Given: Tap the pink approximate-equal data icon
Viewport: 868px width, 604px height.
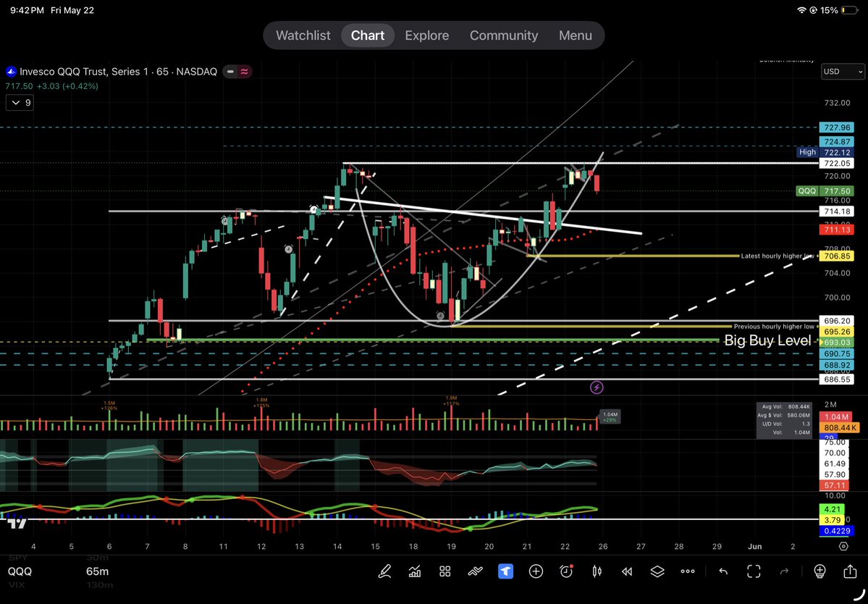Looking at the screenshot, I should pyautogui.click(x=245, y=72).
